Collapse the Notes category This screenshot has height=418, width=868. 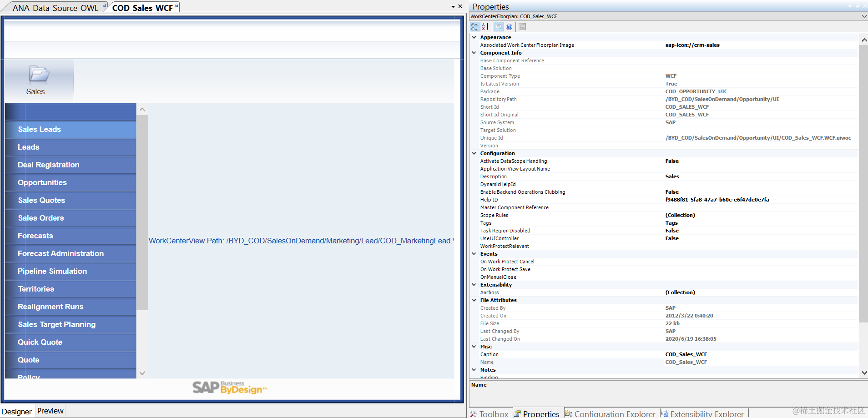474,370
